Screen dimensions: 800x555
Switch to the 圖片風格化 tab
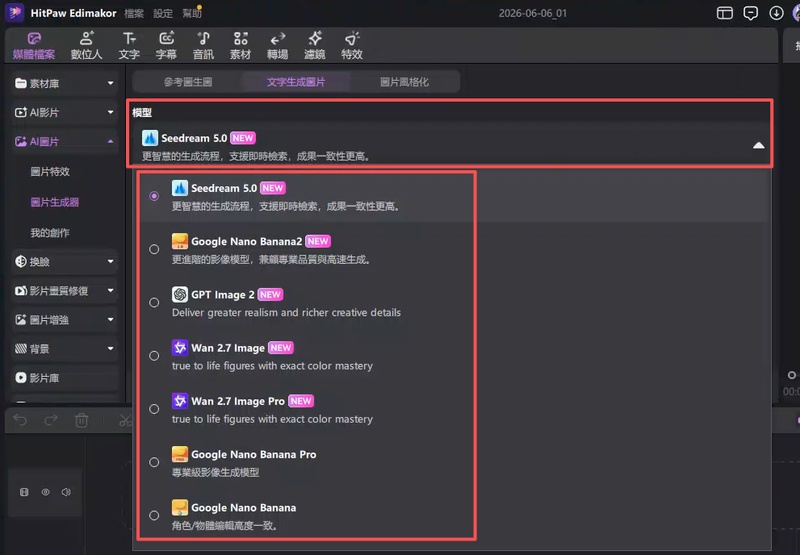(x=404, y=82)
